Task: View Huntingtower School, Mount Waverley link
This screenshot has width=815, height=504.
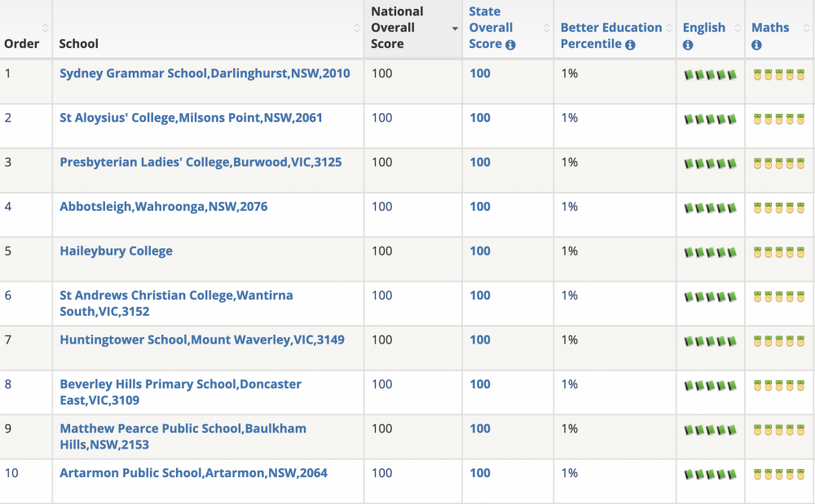Action: pyautogui.click(x=201, y=340)
